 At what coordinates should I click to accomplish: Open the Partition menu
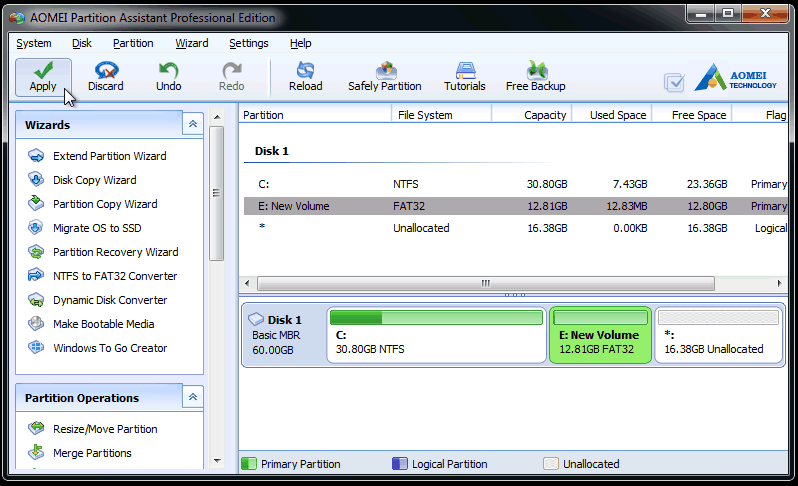(133, 43)
